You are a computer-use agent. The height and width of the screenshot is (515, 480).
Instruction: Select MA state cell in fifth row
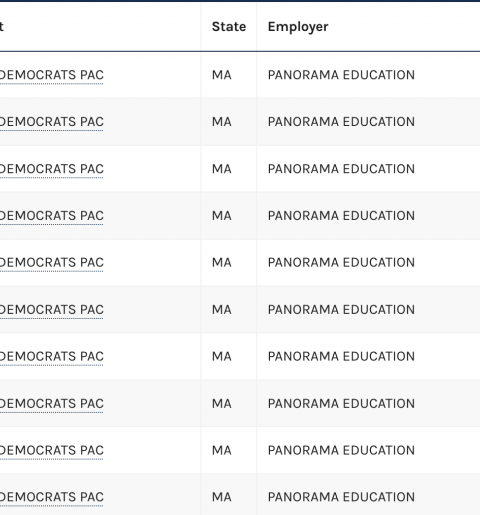[x=222, y=262]
